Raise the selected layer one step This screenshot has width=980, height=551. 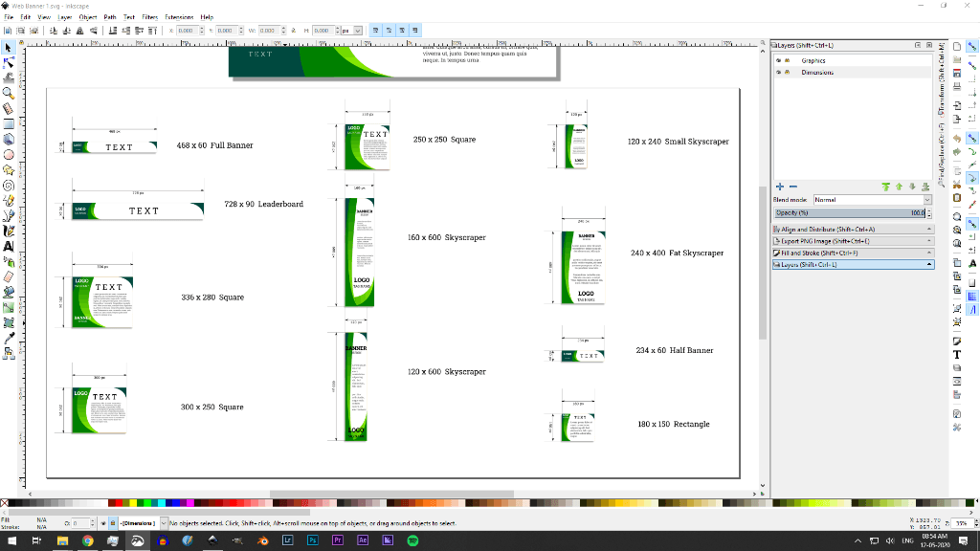click(x=900, y=187)
